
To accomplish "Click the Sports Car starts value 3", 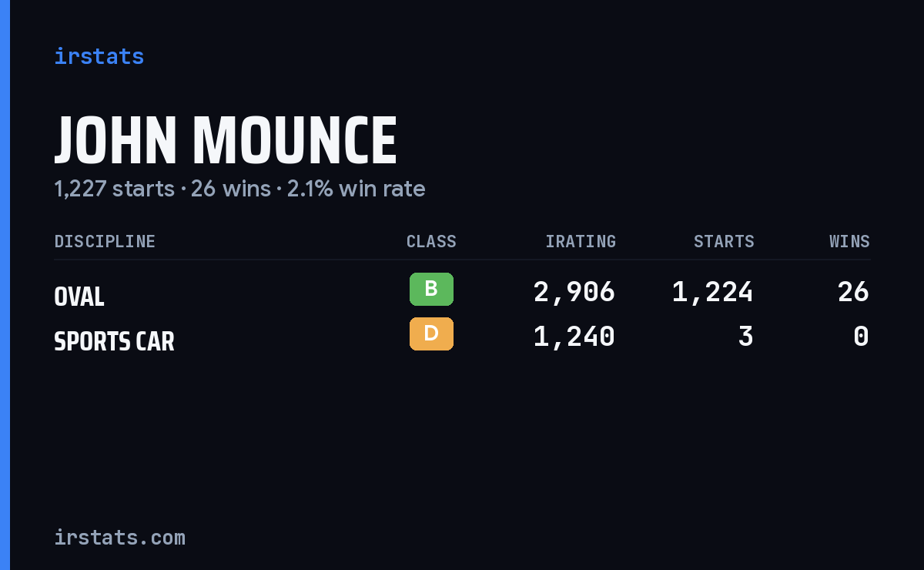I will 745,337.
